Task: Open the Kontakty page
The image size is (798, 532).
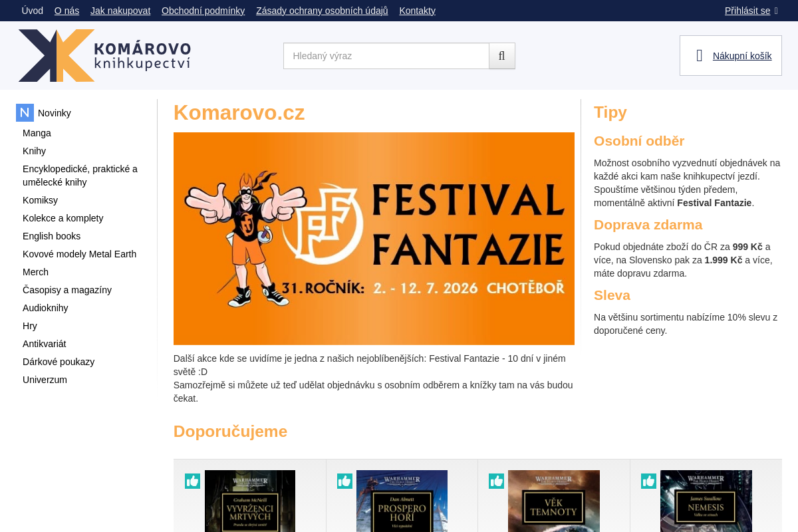Action: point(417,11)
